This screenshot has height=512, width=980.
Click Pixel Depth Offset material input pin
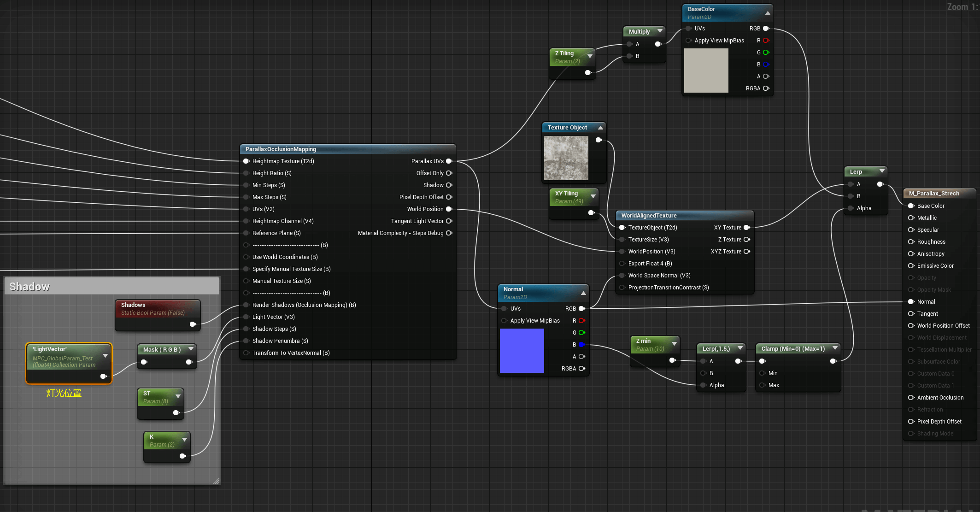point(911,422)
